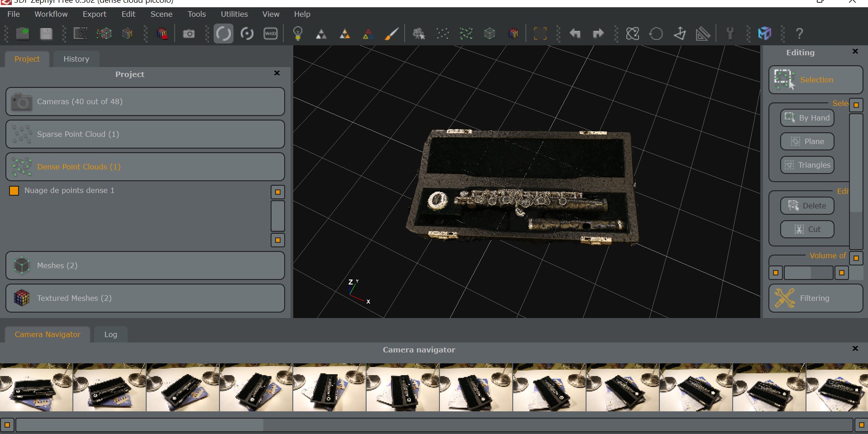This screenshot has height=434, width=868.
Task: Click the undo arrow icon
Action: (x=575, y=34)
